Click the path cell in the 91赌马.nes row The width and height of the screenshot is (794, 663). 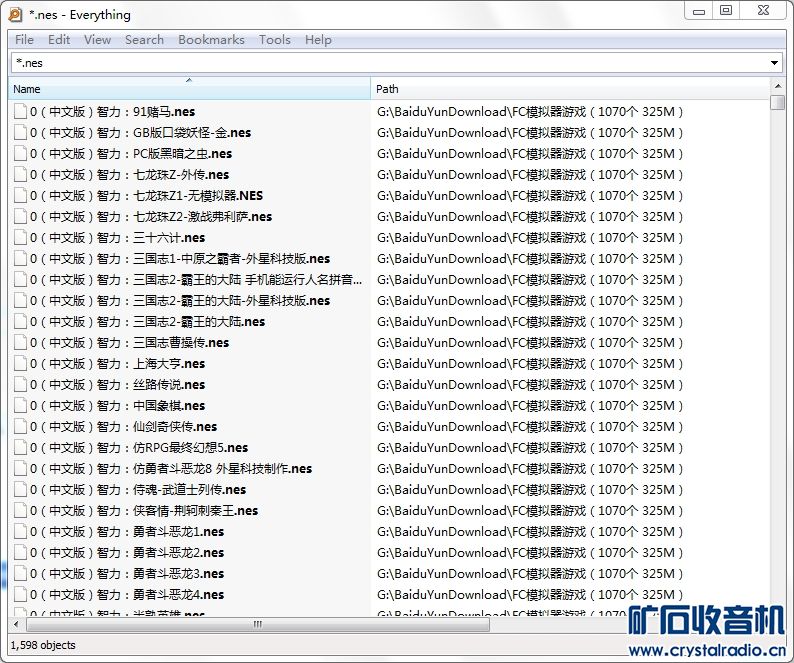(530, 111)
